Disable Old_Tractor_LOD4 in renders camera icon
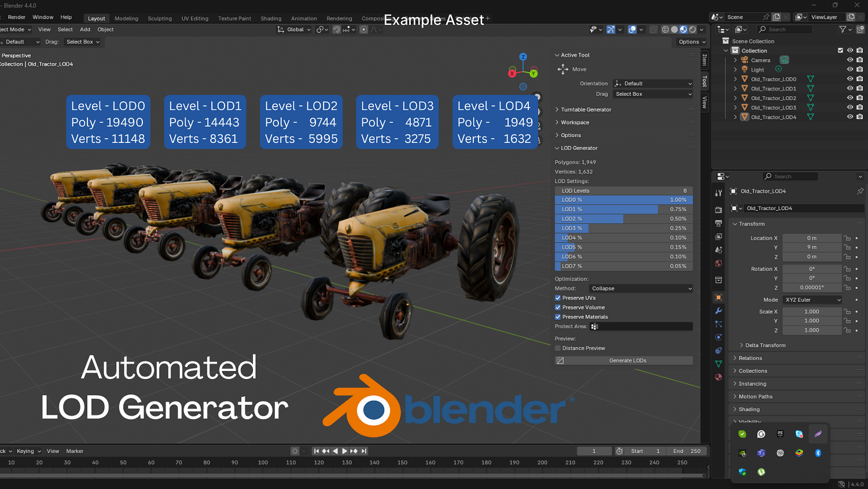This screenshot has height=489, width=868. coord(859,117)
